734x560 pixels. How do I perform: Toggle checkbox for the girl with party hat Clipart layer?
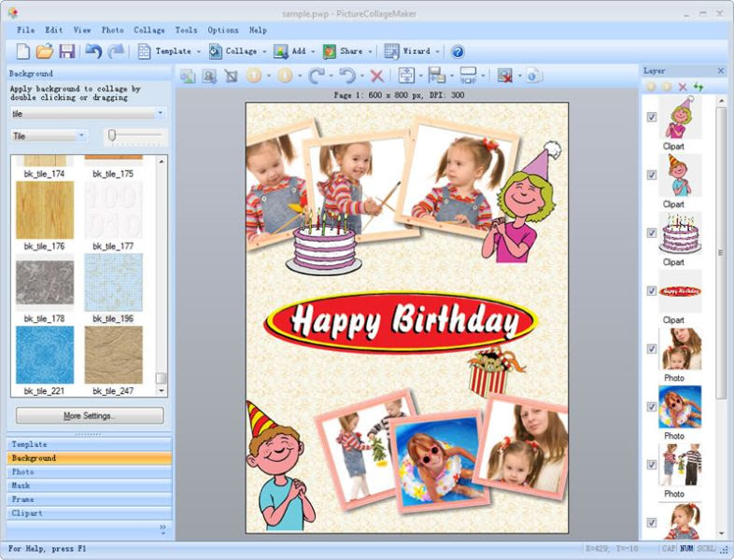point(652,117)
